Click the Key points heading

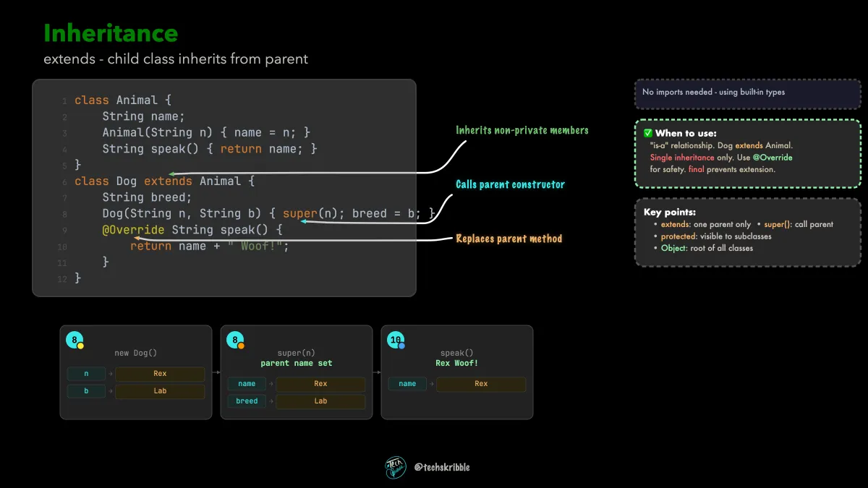[x=670, y=213]
